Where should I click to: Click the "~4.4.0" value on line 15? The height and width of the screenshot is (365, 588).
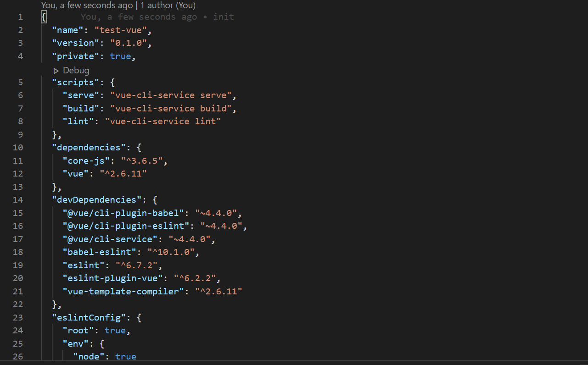tap(216, 213)
